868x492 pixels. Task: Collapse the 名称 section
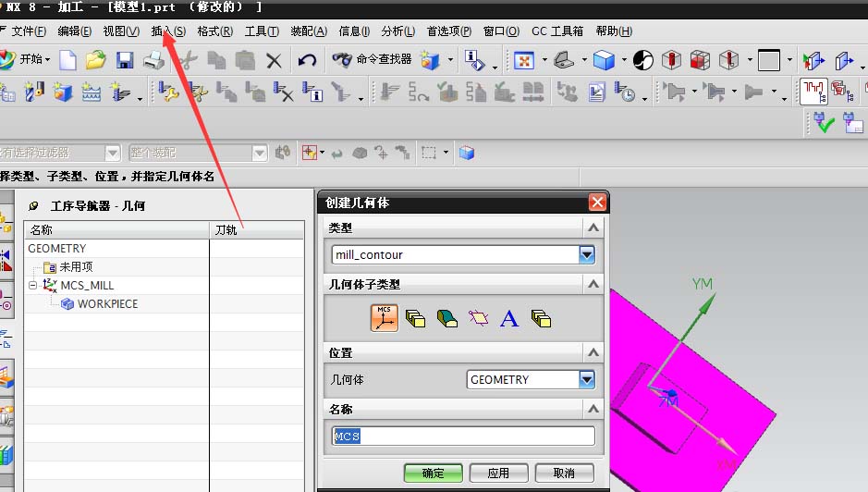[x=593, y=410]
